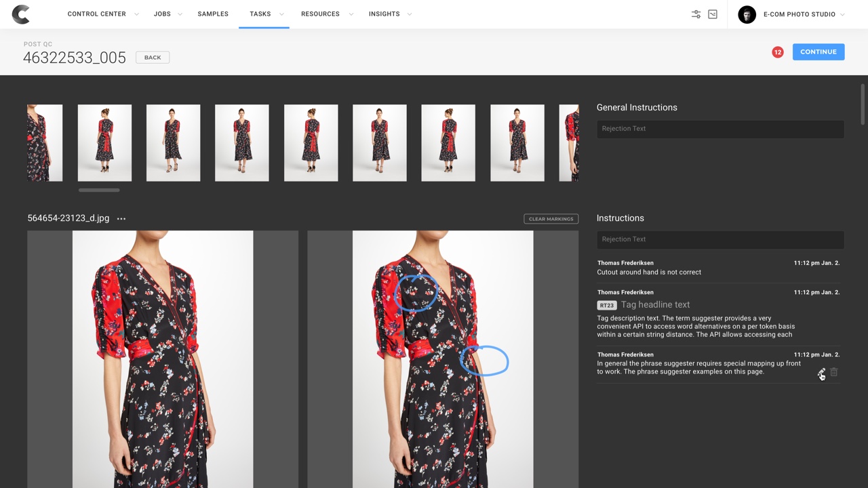Open the Jobs menu
The height and width of the screenshot is (488, 868).
click(162, 14)
